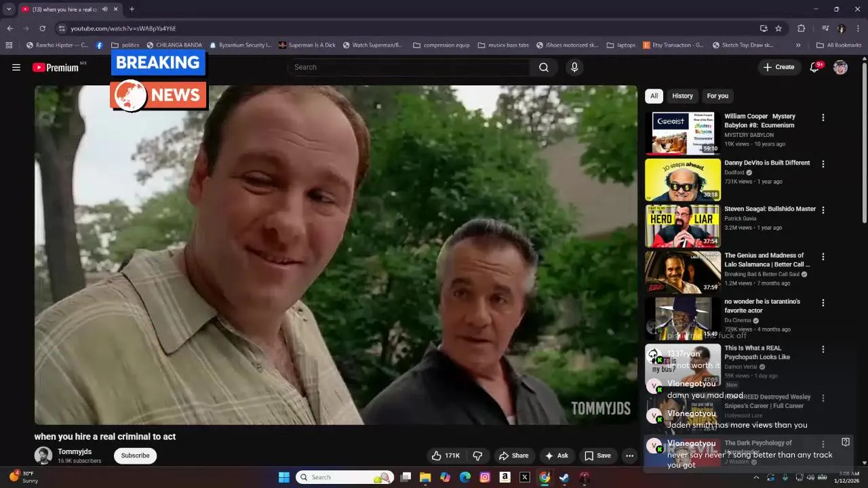Open File Explorer from taskbar
The height and width of the screenshot is (488, 868).
click(425, 477)
